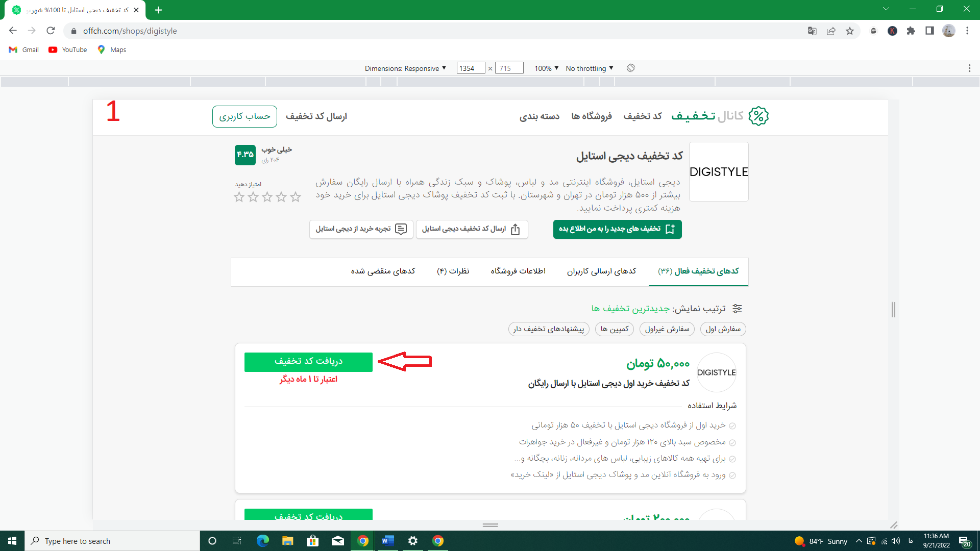The image size is (980, 551).
Task: Open the notification center icon
Action: coord(964,541)
